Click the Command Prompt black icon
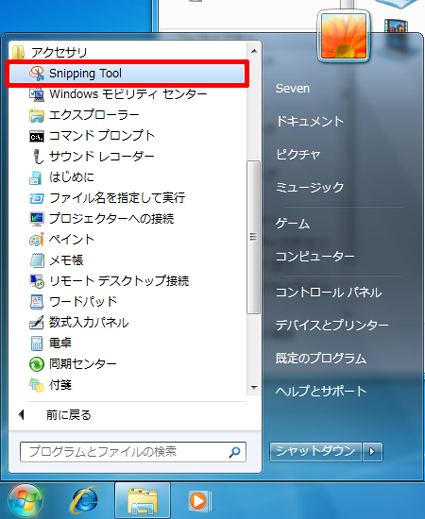The width and height of the screenshot is (425, 519). coord(37,136)
